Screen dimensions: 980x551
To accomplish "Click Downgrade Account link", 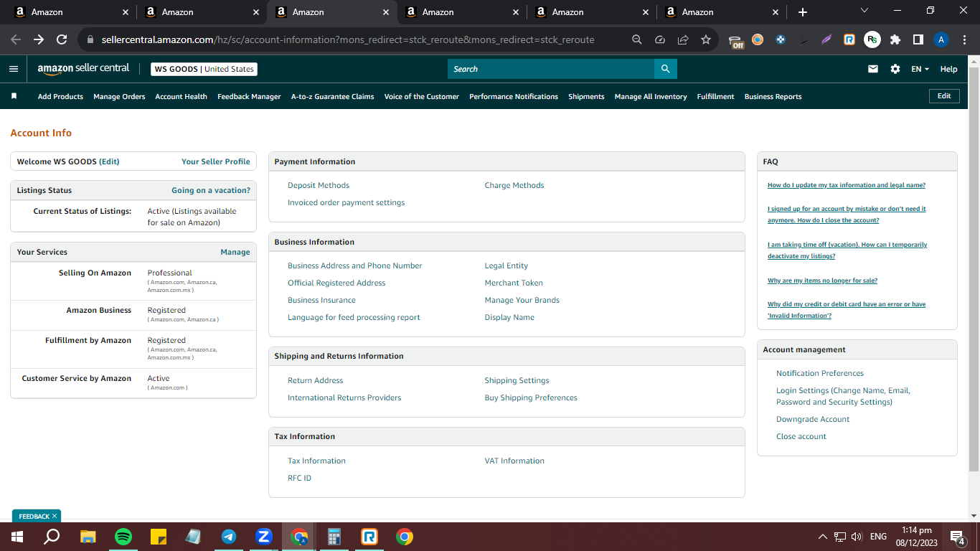I will [813, 419].
